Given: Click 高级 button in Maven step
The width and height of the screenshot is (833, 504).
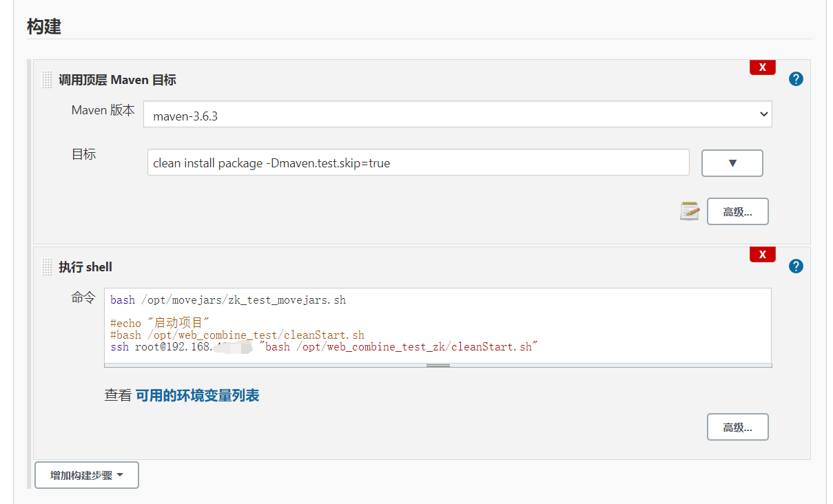Looking at the screenshot, I should click(737, 211).
